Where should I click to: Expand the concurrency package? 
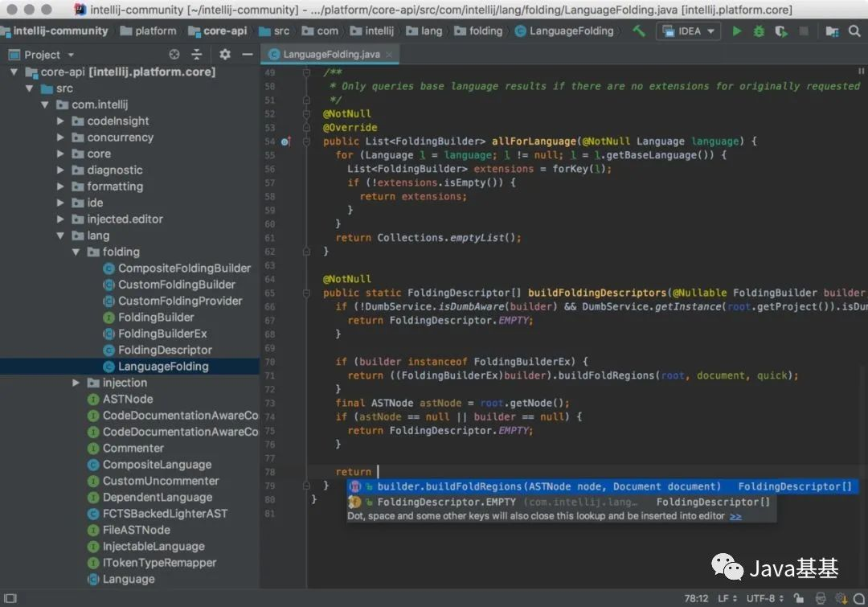[60, 137]
